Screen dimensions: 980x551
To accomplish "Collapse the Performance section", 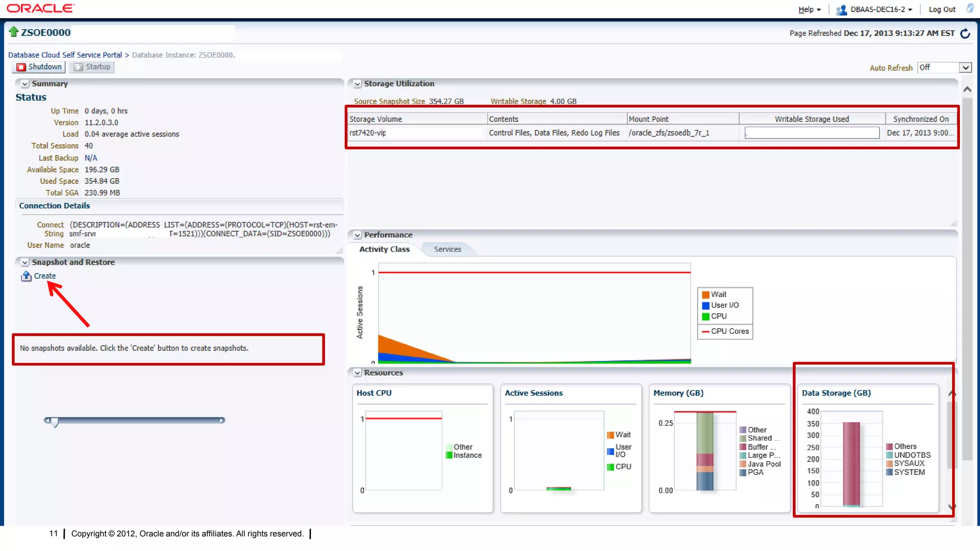I will pos(357,235).
